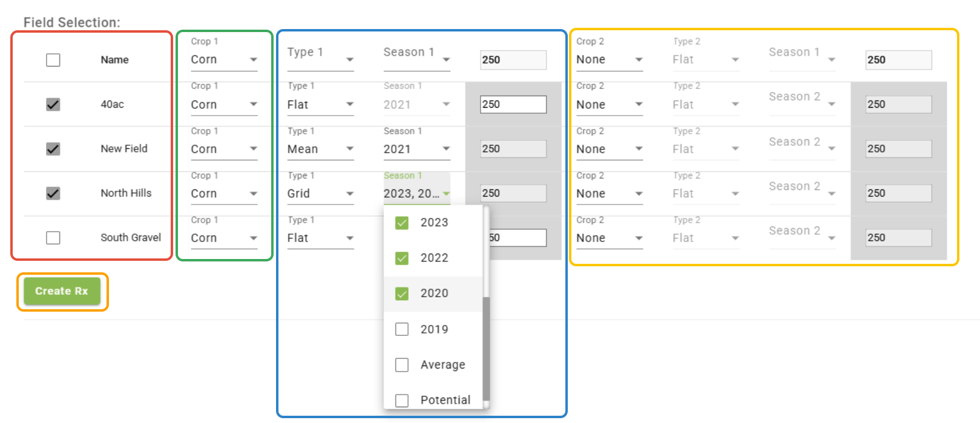Image resolution: width=980 pixels, height=423 pixels.
Task: Select the 2019 season option
Action: (x=402, y=329)
